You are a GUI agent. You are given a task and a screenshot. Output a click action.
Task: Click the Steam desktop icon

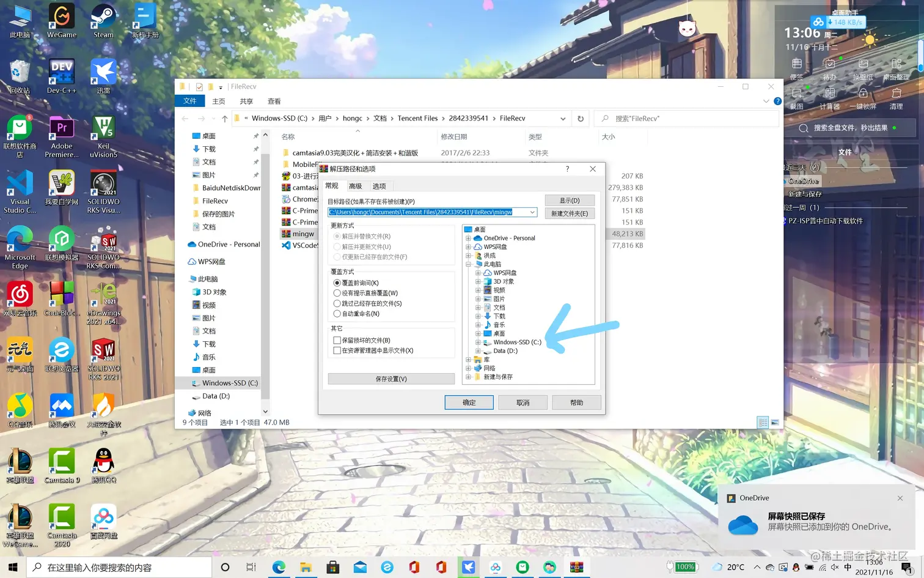pos(103,21)
